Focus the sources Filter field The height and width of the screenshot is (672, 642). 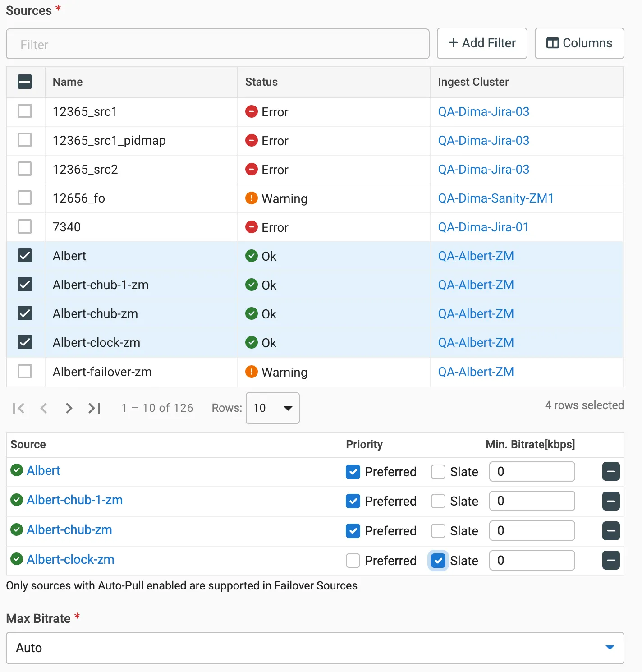click(218, 44)
